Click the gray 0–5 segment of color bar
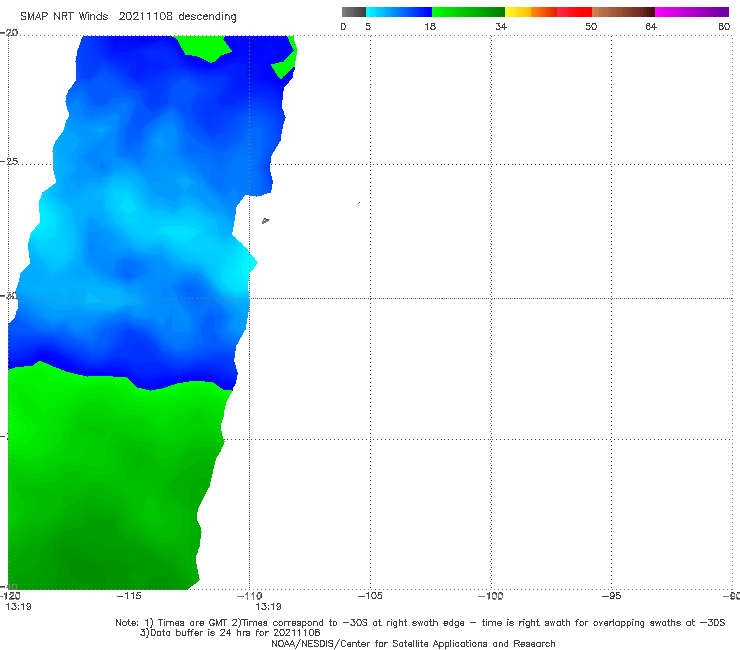The image size is (740, 650). [x=353, y=12]
